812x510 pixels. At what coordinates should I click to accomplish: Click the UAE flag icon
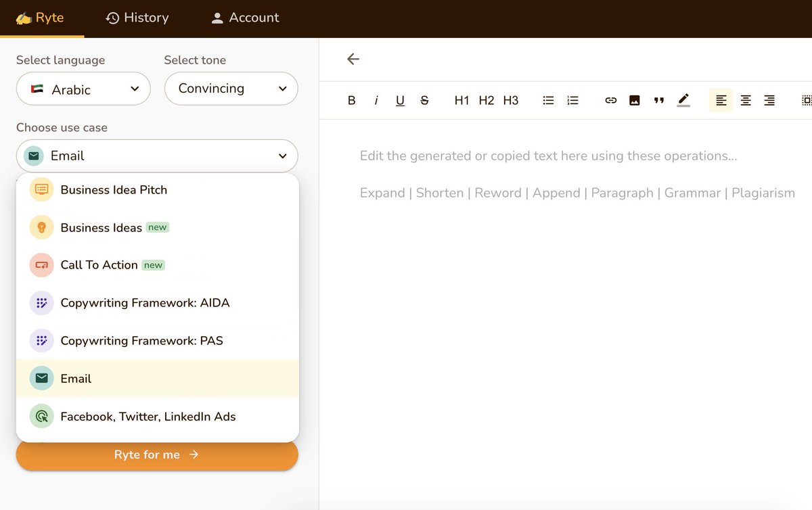pos(37,89)
